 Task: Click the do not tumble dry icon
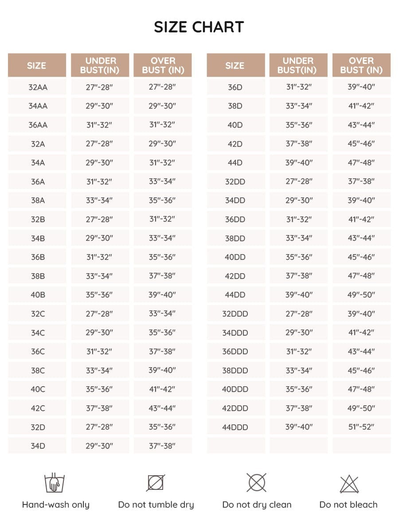[x=156, y=483]
